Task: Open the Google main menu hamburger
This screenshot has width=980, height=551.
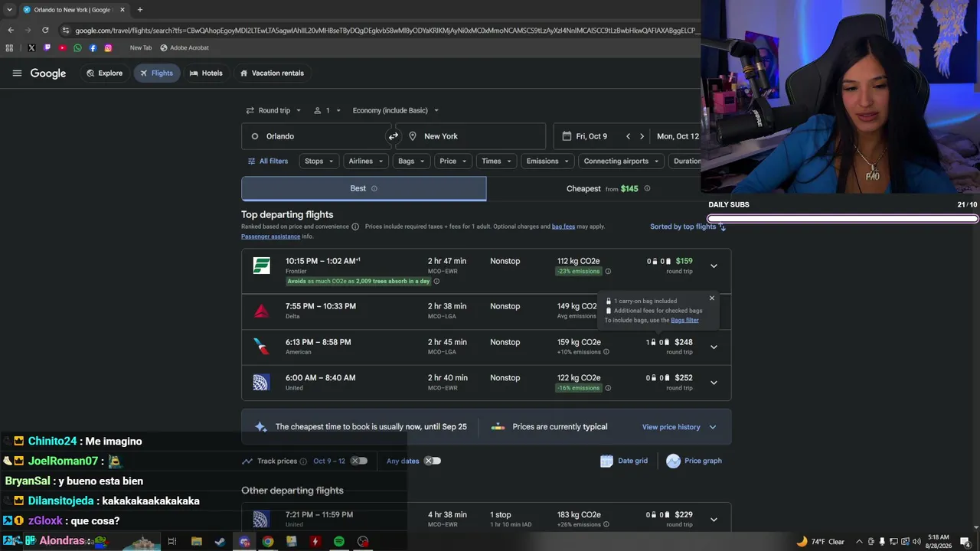Action: 17,73
